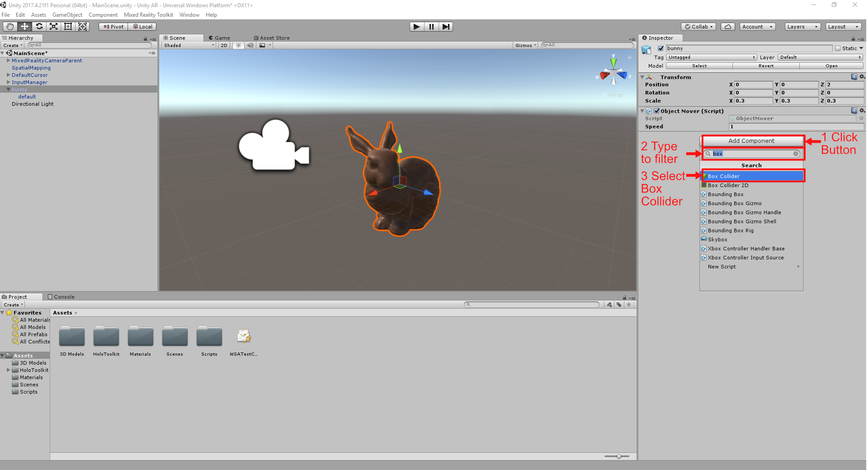Open the Mixed Reality Toolkit menu
The width and height of the screenshot is (868, 470).
148,15
